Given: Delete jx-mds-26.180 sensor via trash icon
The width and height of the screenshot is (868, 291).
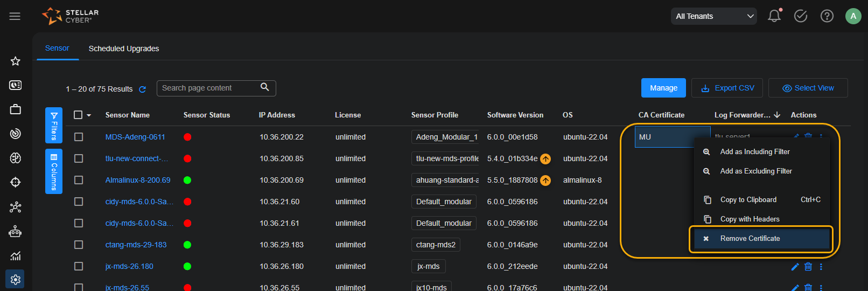Looking at the screenshot, I should click(x=808, y=267).
